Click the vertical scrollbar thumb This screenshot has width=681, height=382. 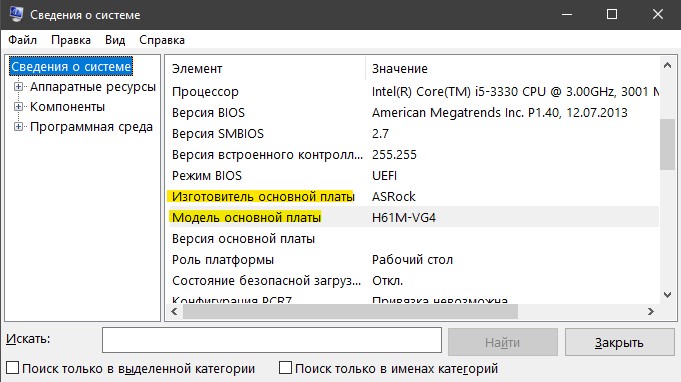point(668,144)
